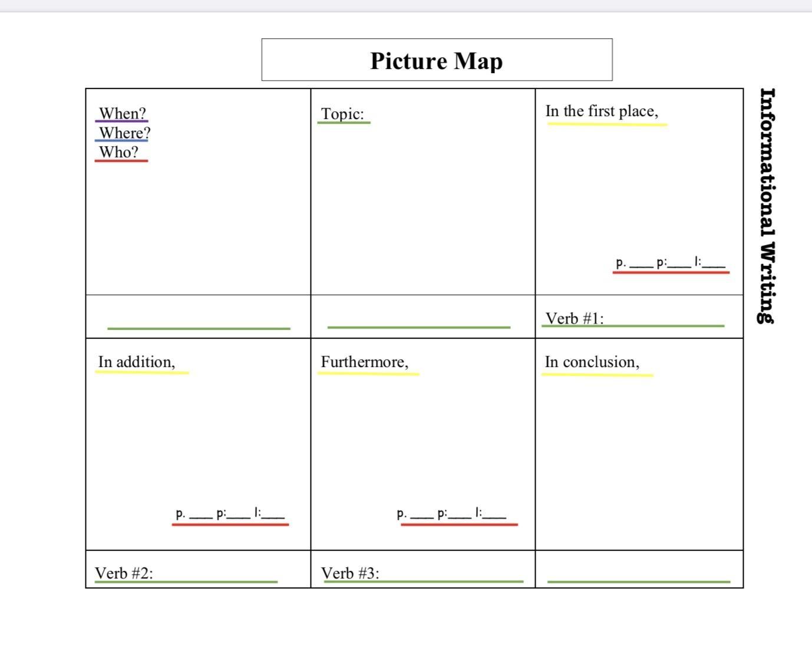Click the Topic: label

coord(342,114)
